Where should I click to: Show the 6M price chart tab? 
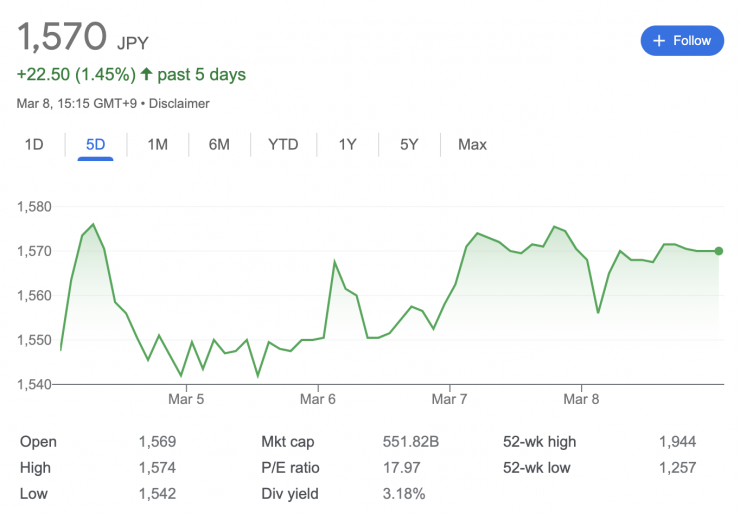pos(219,144)
